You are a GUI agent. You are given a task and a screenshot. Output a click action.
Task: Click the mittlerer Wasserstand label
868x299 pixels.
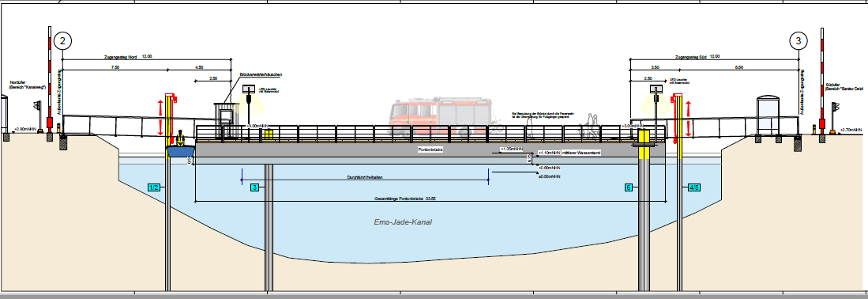(581, 153)
